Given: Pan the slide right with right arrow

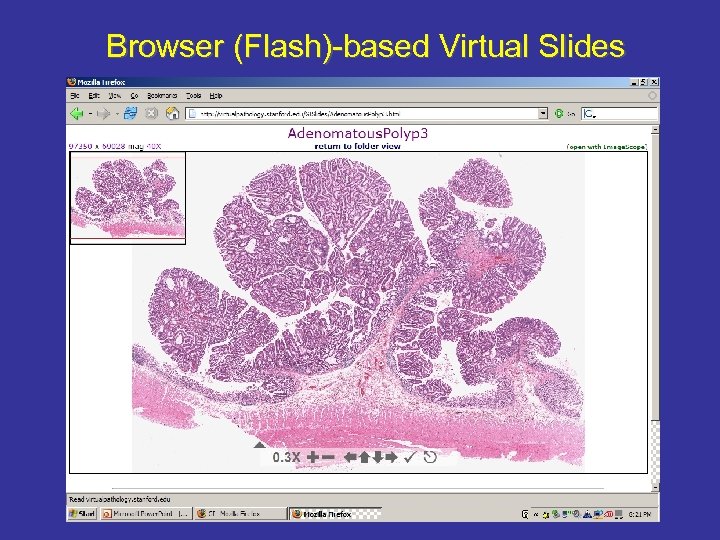Looking at the screenshot, I should click(x=391, y=457).
